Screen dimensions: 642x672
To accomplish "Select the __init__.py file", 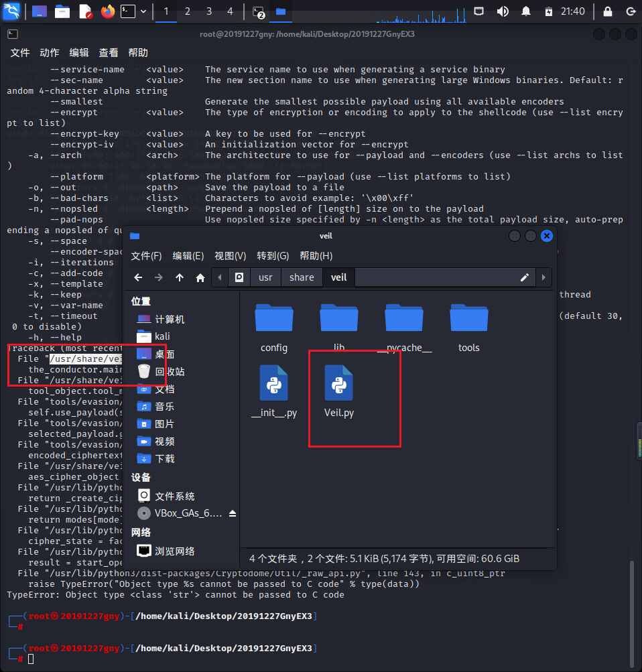I will (x=274, y=392).
